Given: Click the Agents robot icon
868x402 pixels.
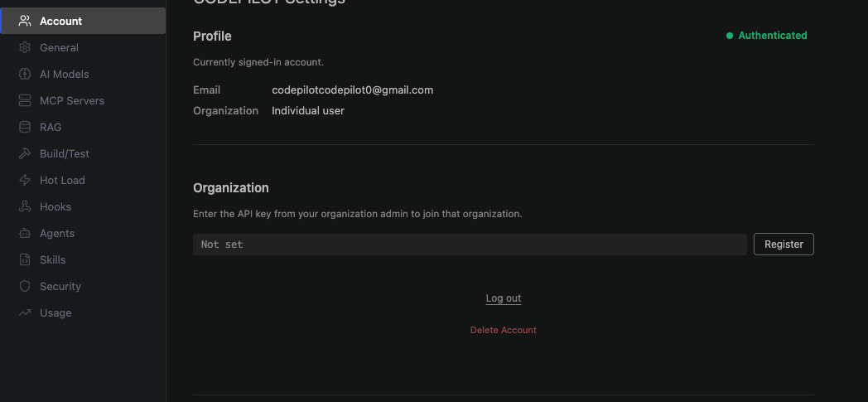Looking at the screenshot, I should point(24,234).
